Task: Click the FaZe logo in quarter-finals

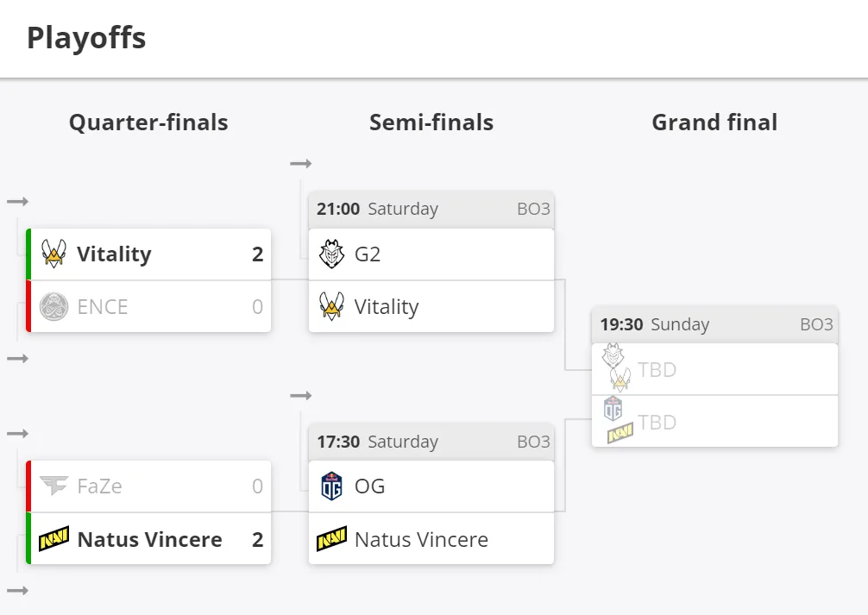Action: pos(53,486)
